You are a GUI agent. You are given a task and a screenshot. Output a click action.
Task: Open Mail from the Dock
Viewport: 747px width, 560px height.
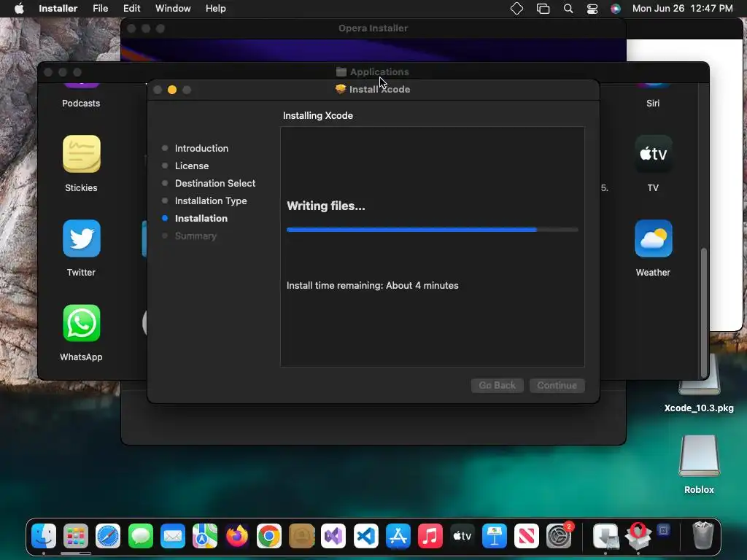(x=172, y=536)
